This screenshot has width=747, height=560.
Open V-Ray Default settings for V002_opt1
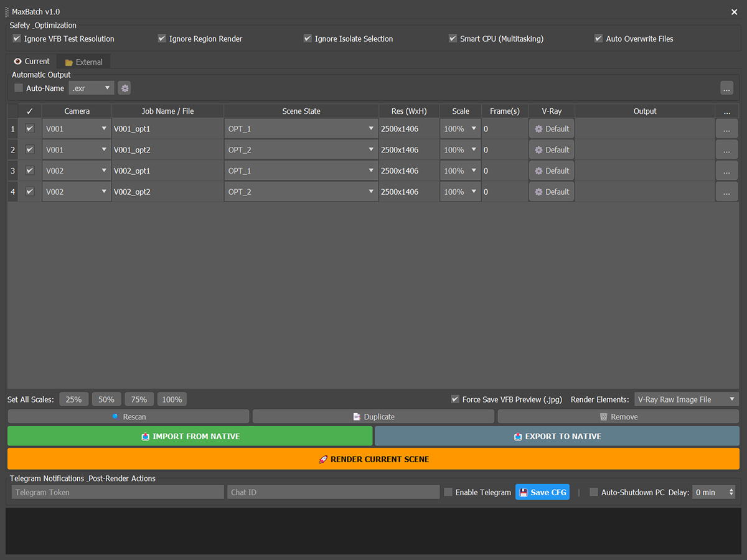click(552, 171)
